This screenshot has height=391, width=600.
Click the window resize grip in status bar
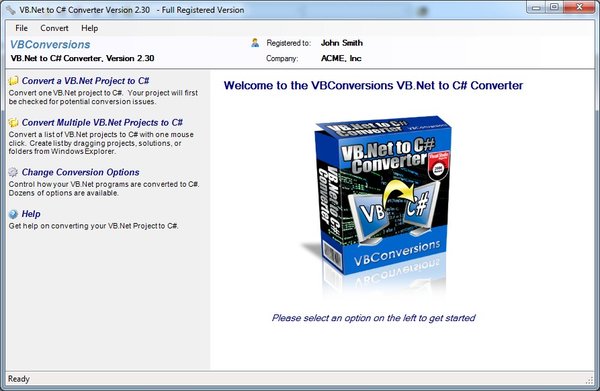point(589,380)
